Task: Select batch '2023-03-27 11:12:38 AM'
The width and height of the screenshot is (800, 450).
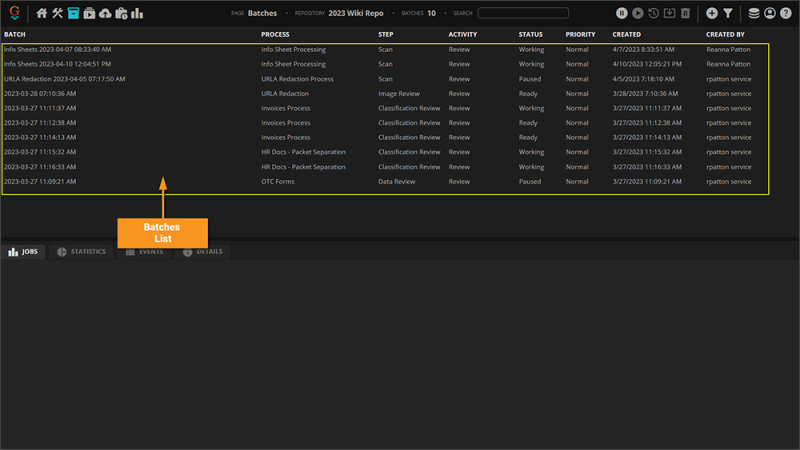Action: (40, 123)
